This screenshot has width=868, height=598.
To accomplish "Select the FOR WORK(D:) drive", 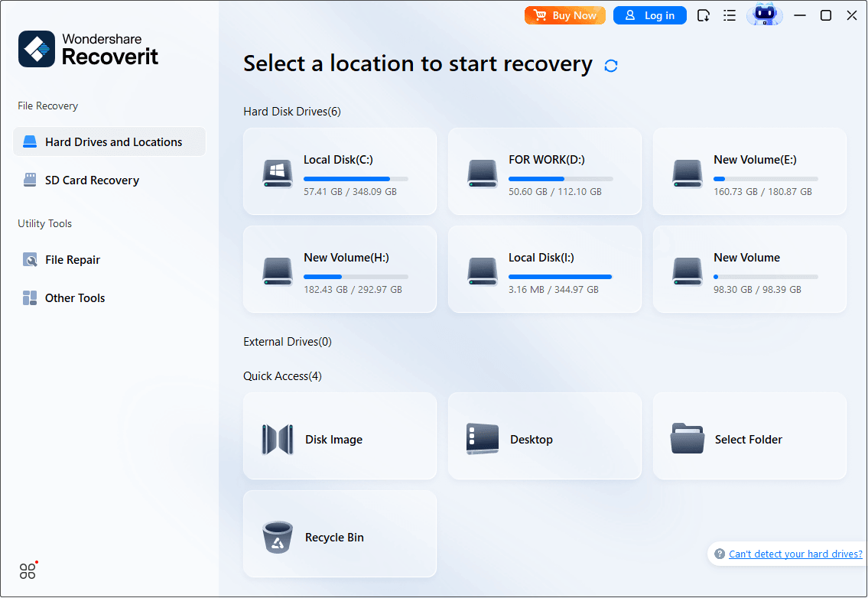I will (x=545, y=171).
